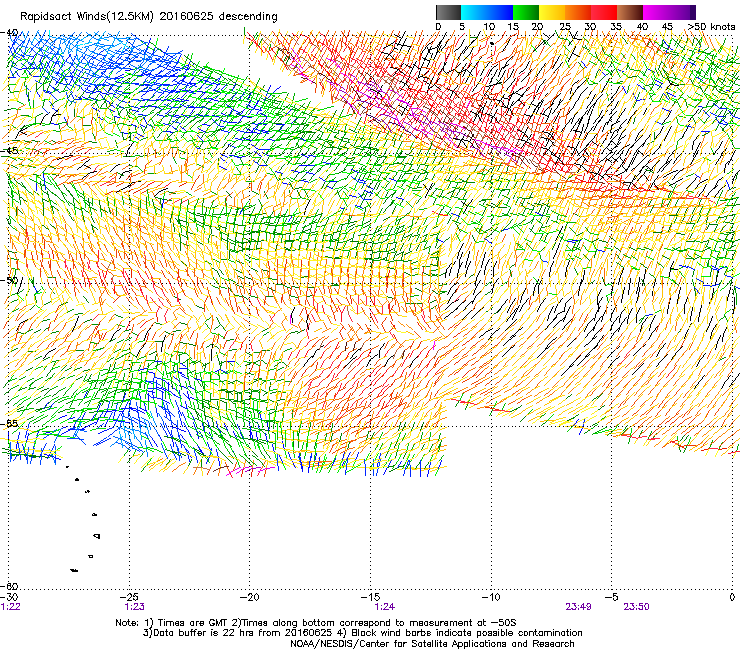This screenshot has height=650, width=740.
Task: Click the longitude axis label '-20'
Action: [x=250, y=598]
